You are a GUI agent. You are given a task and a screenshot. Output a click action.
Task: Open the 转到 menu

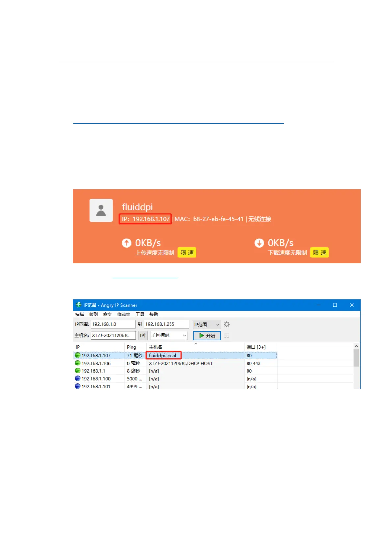point(93,314)
